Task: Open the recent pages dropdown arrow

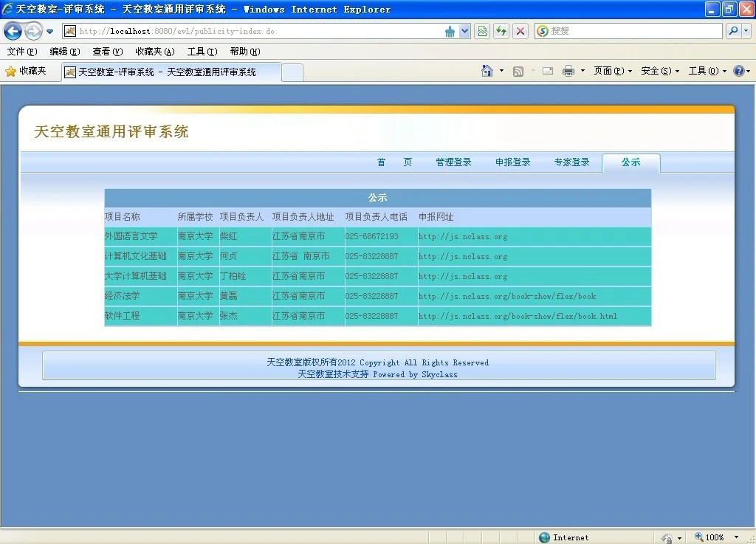Action: click(49, 32)
